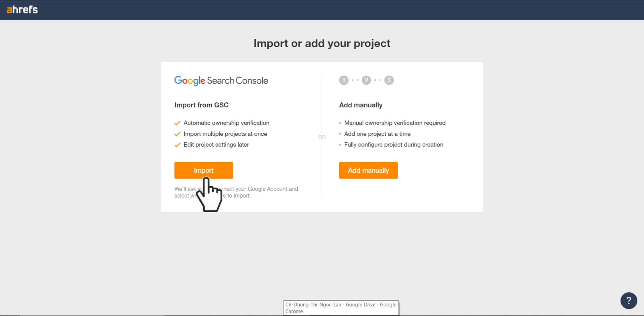This screenshot has width=644, height=316.
Task: Click the Import from GSC heading
Action: point(201,105)
